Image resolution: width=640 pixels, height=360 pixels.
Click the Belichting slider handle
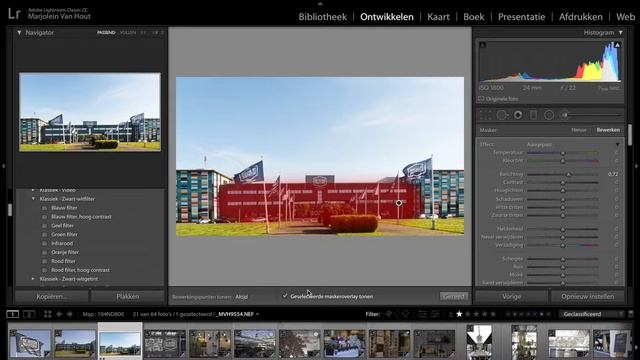(568, 174)
